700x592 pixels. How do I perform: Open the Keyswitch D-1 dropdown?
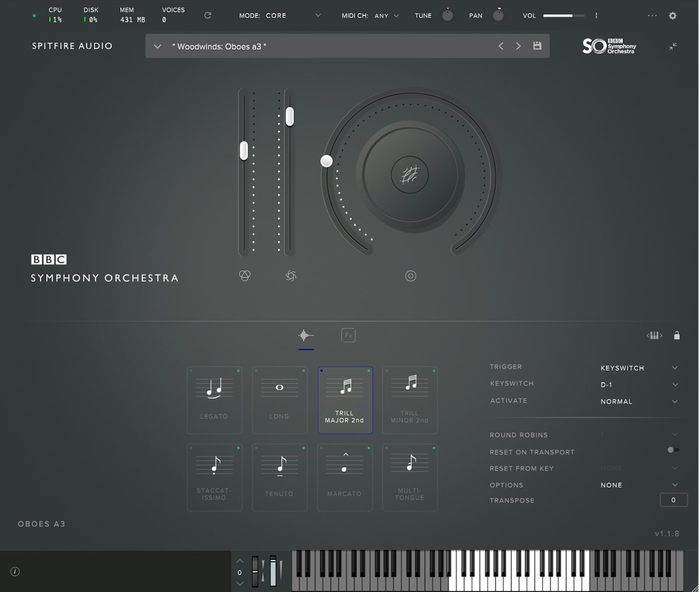coord(639,385)
